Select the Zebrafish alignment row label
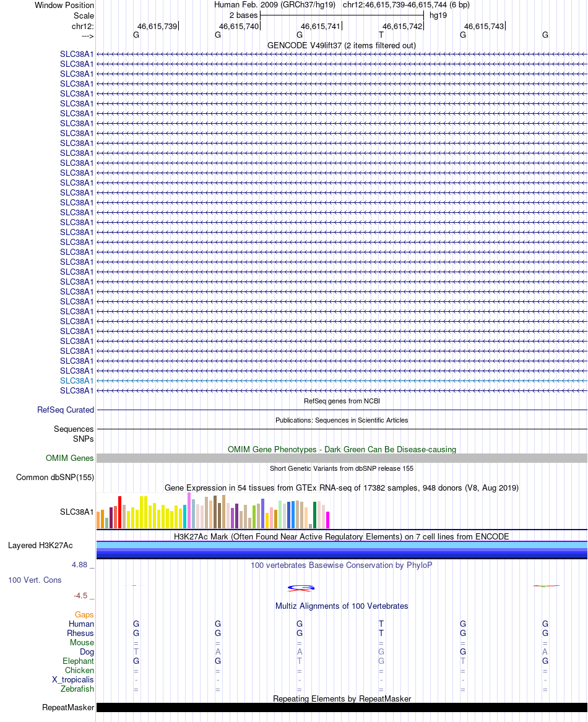588x722 pixels. pyautogui.click(x=77, y=689)
